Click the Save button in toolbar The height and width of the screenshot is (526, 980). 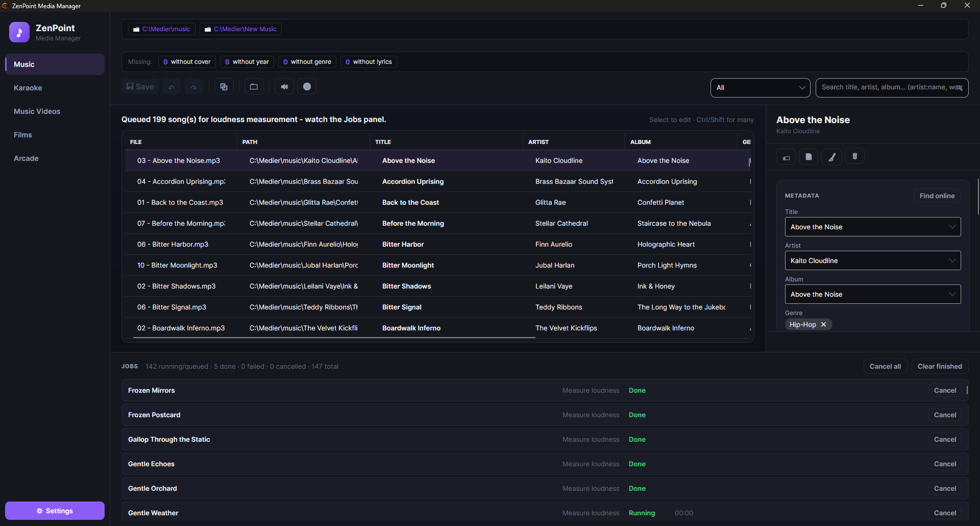point(140,87)
